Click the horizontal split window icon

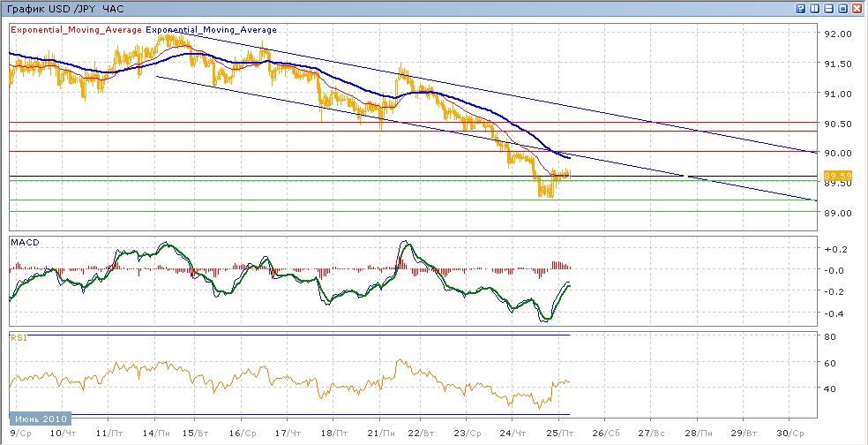828,8
